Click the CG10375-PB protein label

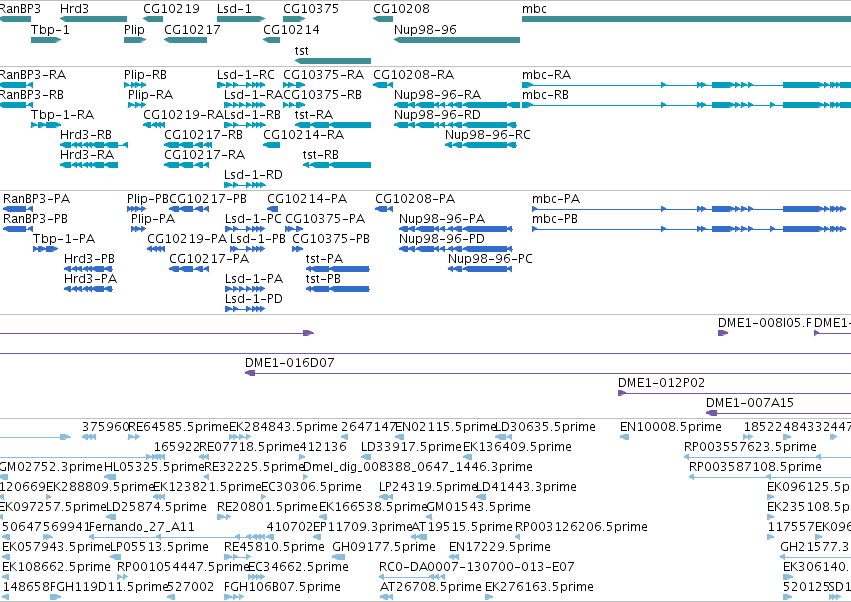[x=331, y=239]
